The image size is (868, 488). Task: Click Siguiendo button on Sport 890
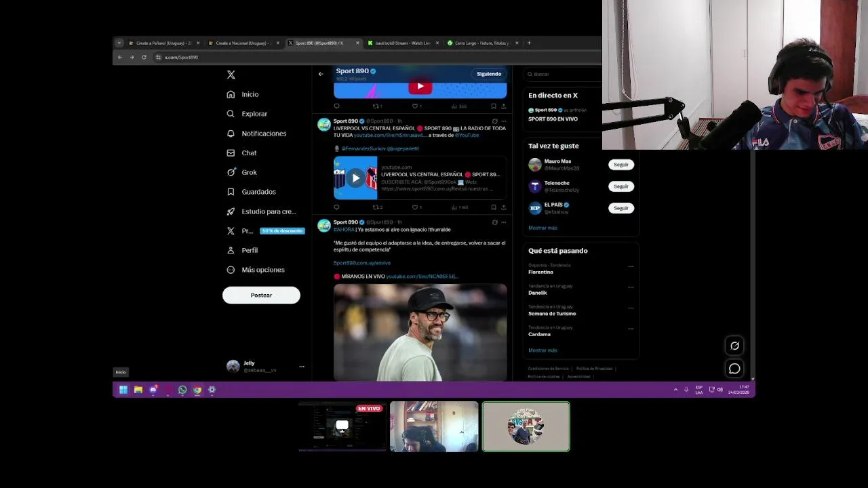click(489, 74)
